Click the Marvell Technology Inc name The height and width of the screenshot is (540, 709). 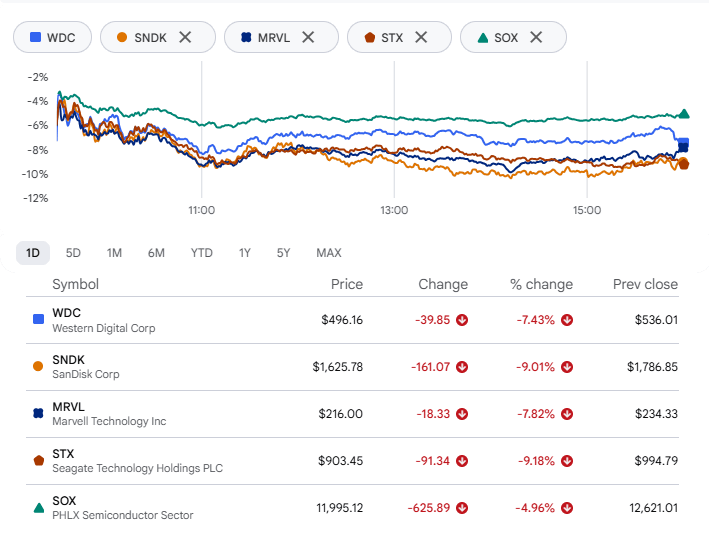[x=109, y=422]
